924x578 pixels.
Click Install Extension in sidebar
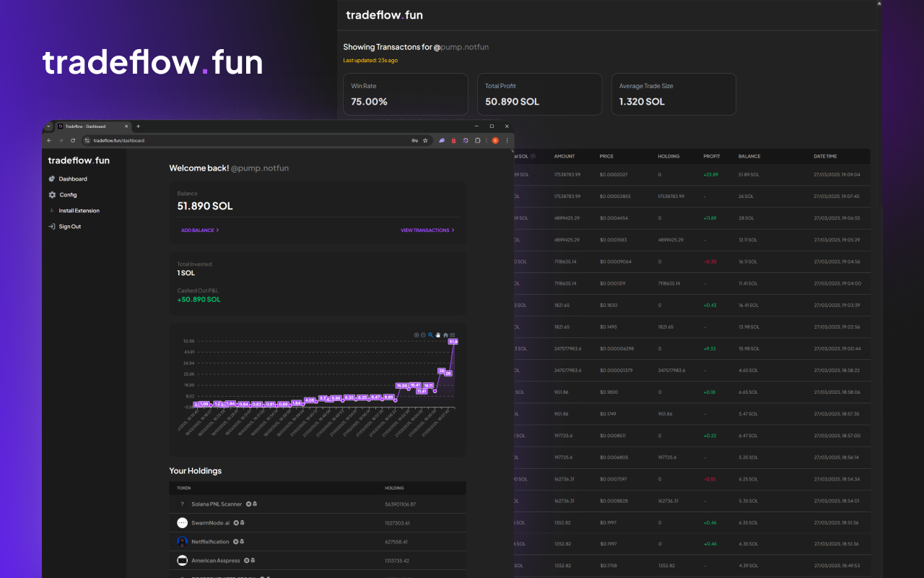pos(79,211)
